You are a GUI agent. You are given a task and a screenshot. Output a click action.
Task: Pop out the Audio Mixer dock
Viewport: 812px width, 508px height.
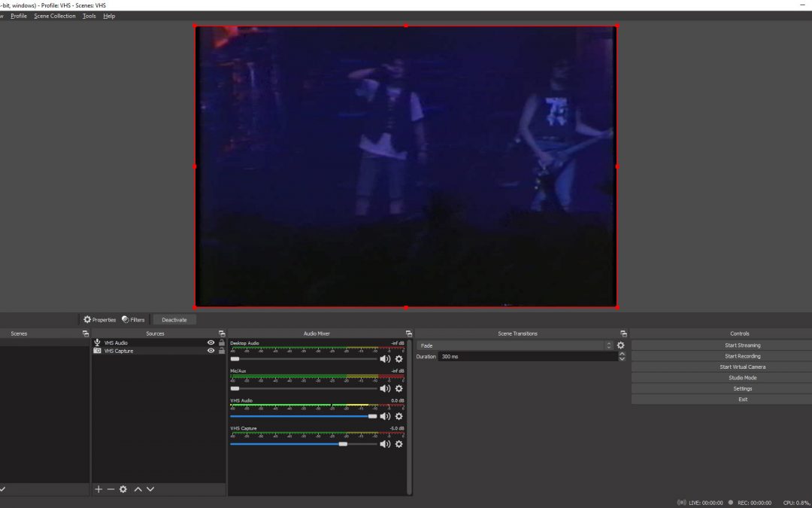point(408,333)
